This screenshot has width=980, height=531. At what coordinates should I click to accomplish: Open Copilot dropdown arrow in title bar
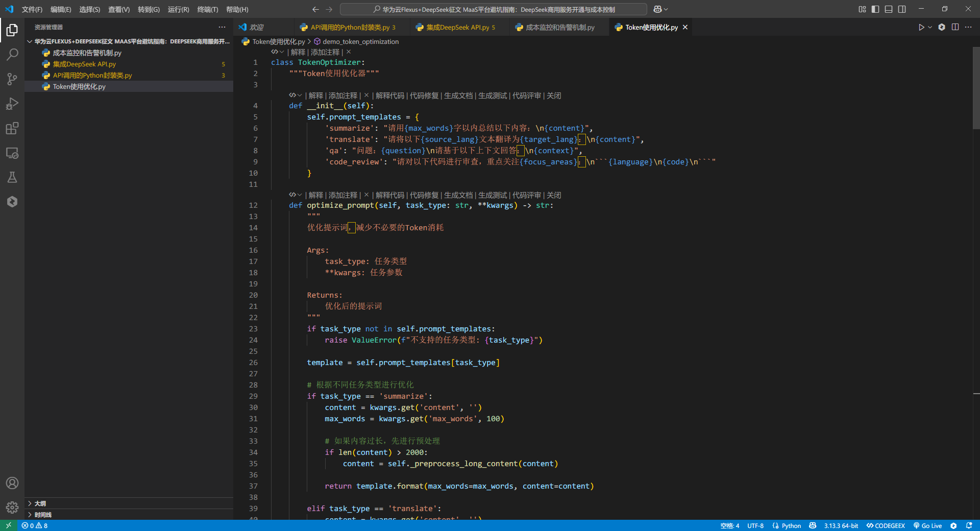coord(666,9)
